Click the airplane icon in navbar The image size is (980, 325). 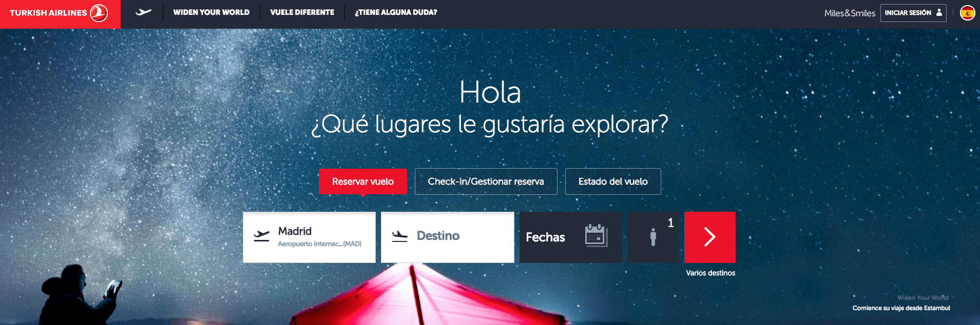[143, 12]
